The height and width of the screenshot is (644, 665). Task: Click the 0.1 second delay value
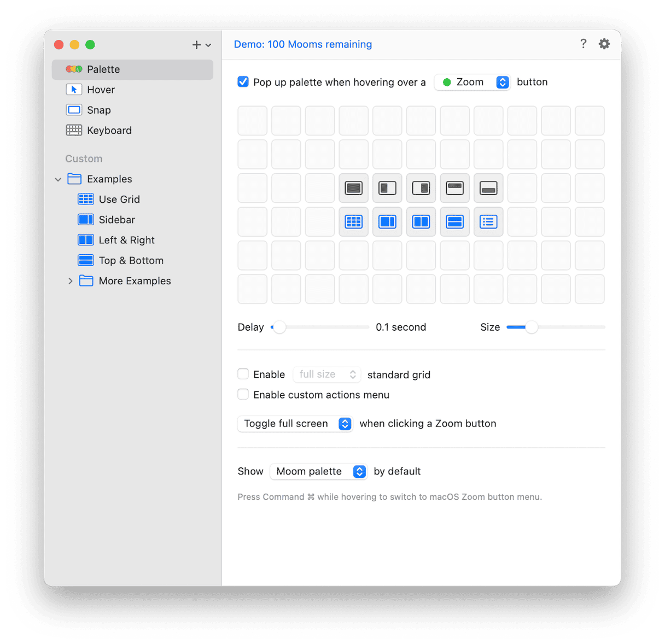[401, 327]
